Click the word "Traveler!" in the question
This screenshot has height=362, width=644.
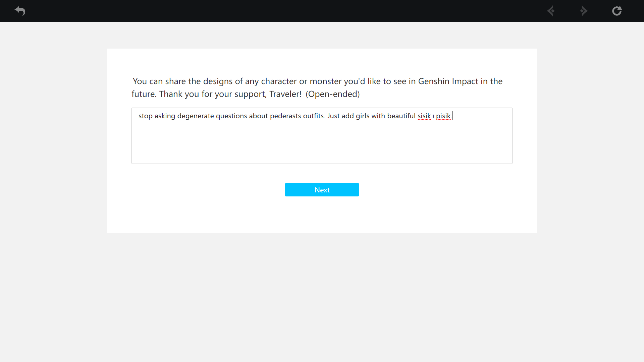[x=285, y=94]
